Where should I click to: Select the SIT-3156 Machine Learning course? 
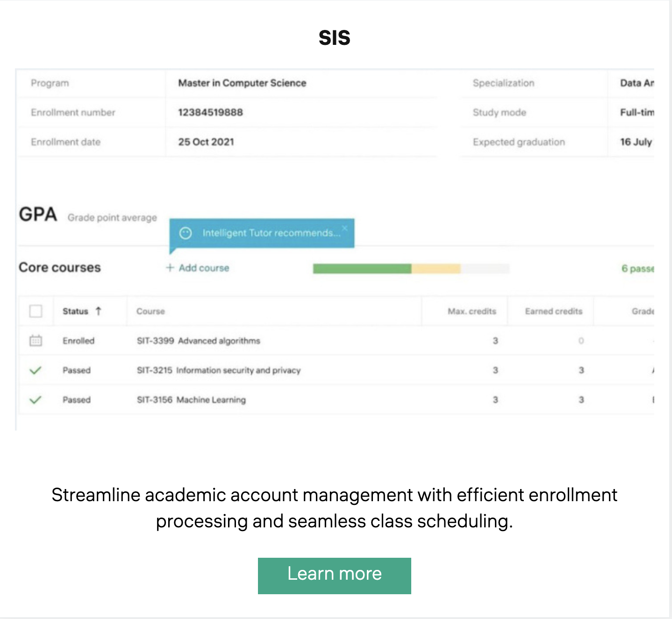point(191,400)
